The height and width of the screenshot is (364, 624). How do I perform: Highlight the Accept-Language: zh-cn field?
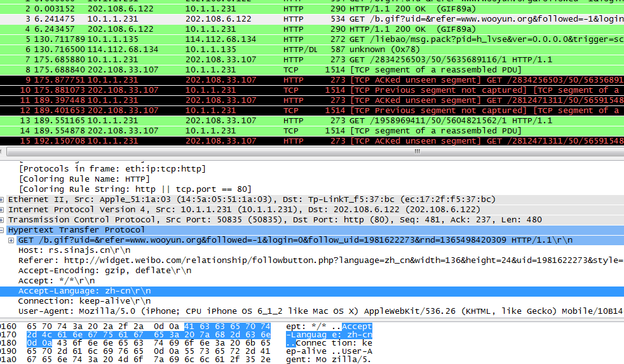(x=84, y=291)
